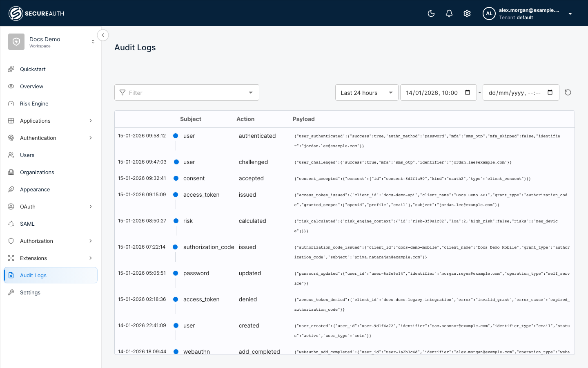Open the calendar picker for end date
This screenshot has height=368, width=588.
pyautogui.click(x=550, y=92)
